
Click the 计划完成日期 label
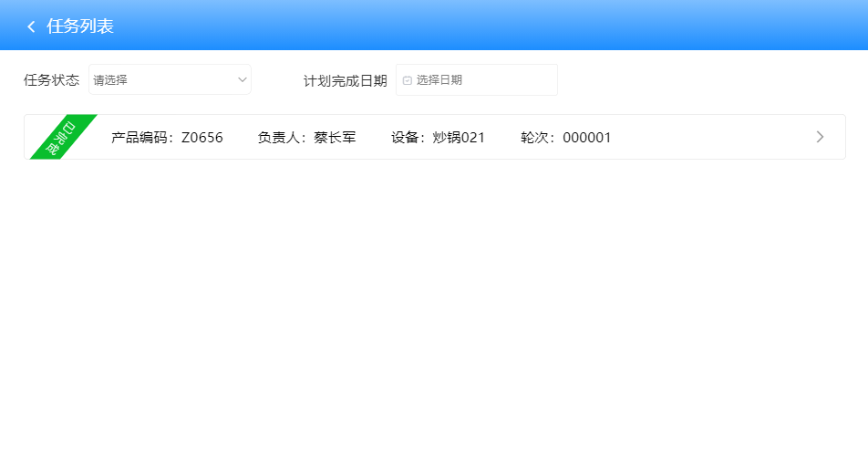click(346, 81)
